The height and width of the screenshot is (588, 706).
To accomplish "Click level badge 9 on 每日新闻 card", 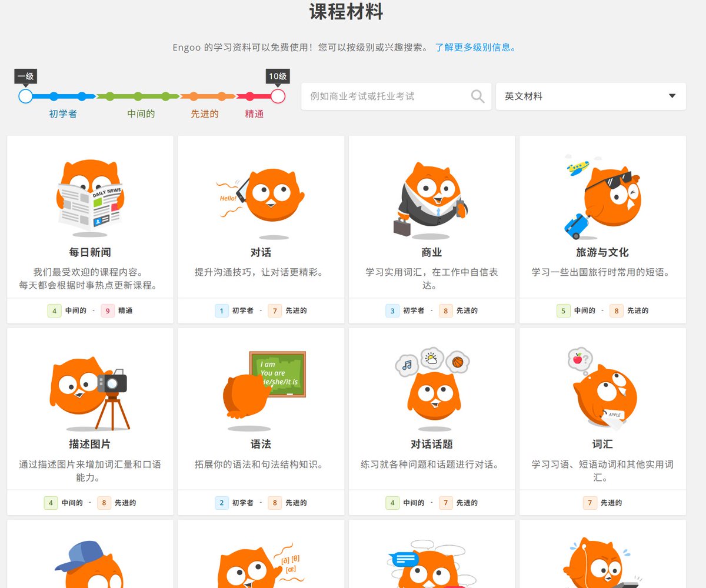I will click(x=108, y=310).
